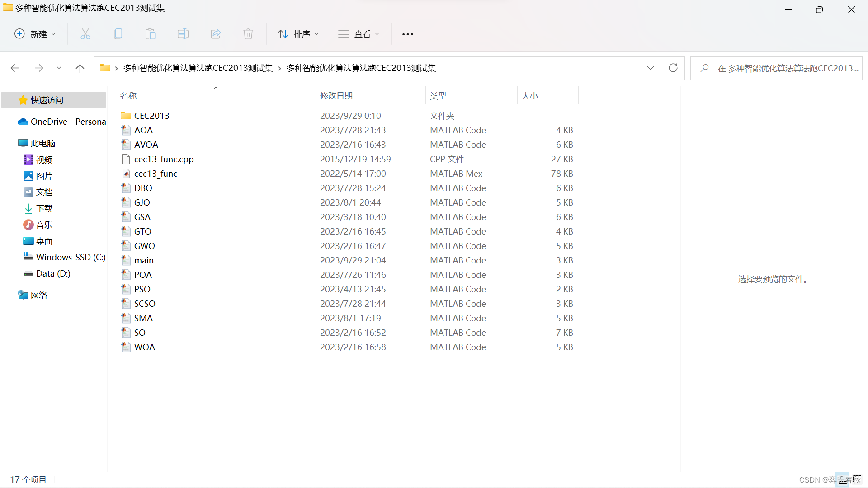Click first breadcrumb path segment

click(x=198, y=68)
